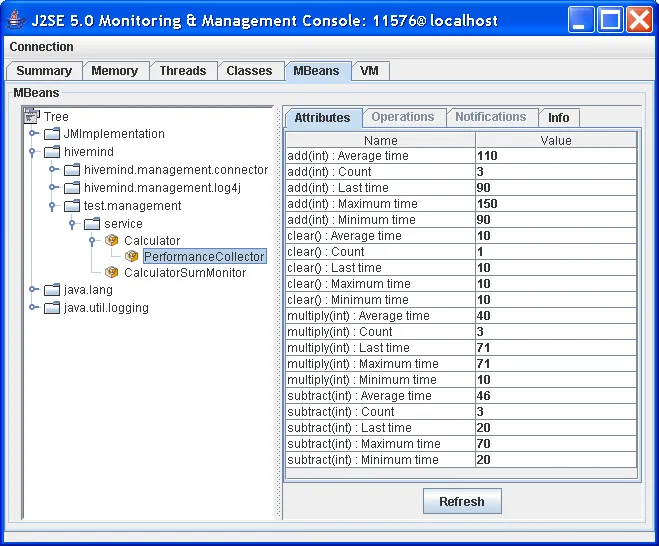Viewport: 659px width, 546px height.
Task: Click the CalculatorSumMonitor MBean icon
Action: click(111, 272)
